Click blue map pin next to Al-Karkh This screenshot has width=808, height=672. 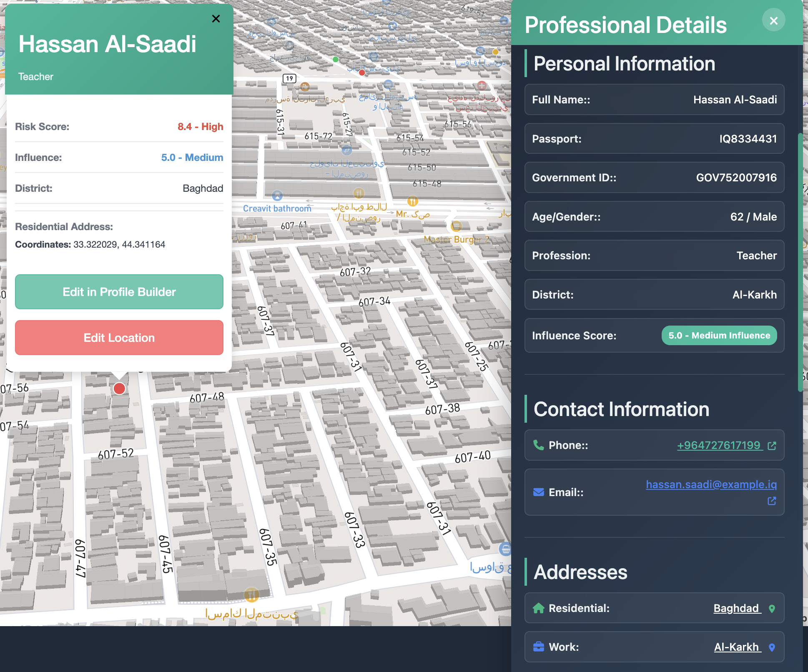point(772,647)
